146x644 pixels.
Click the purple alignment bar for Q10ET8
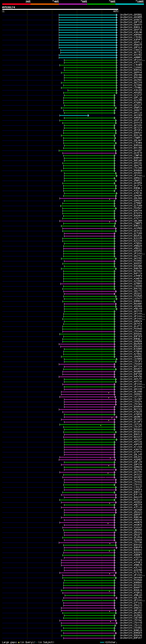pyautogui.click(x=90, y=153)
